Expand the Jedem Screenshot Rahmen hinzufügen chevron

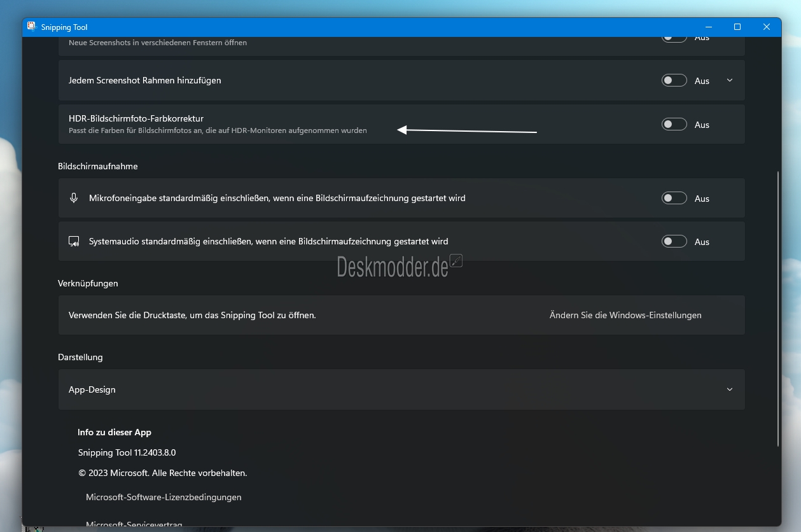pyautogui.click(x=730, y=80)
